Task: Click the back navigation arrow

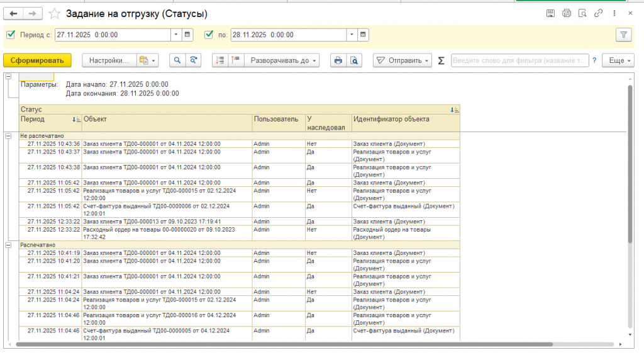Action: [14, 13]
